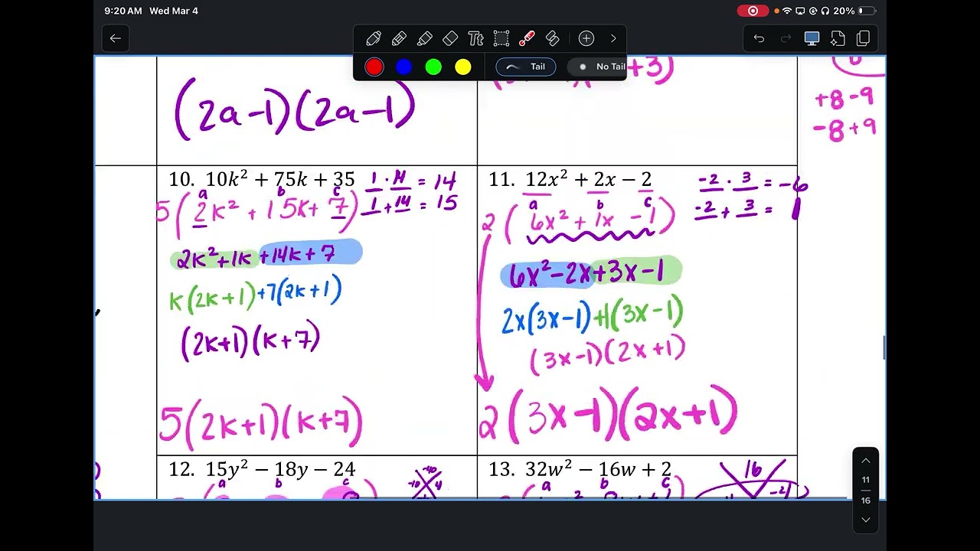Tap the battery 20% indicator
Image resolution: width=980 pixels, height=551 pixels.
click(x=854, y=11)
